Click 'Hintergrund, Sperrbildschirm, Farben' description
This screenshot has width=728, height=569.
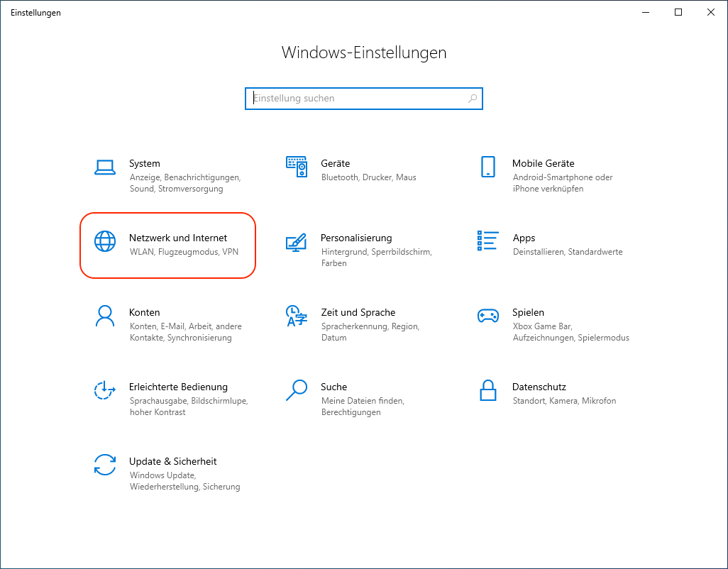click(377, 258)
